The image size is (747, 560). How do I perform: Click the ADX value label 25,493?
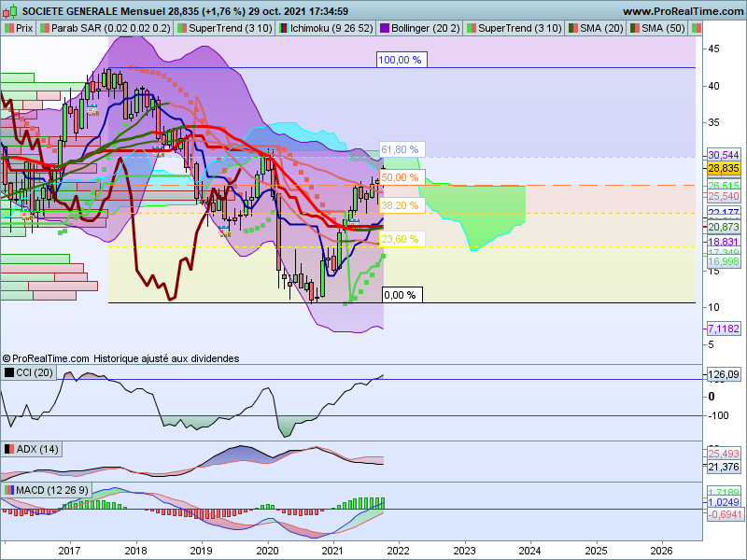[x=723, y=454]
